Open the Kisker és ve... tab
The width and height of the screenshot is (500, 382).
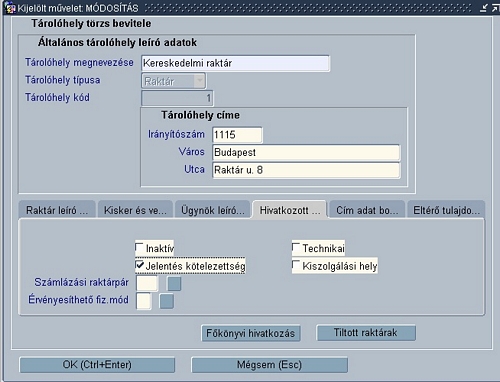[135, 210]
